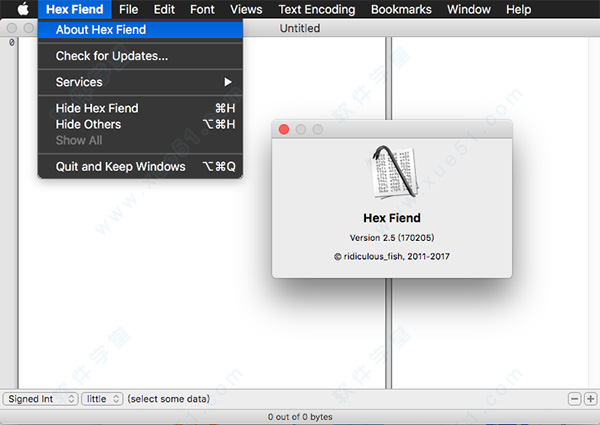Click the plus button in data inspector bar
The image size is (600, 425).
[590, 399]
